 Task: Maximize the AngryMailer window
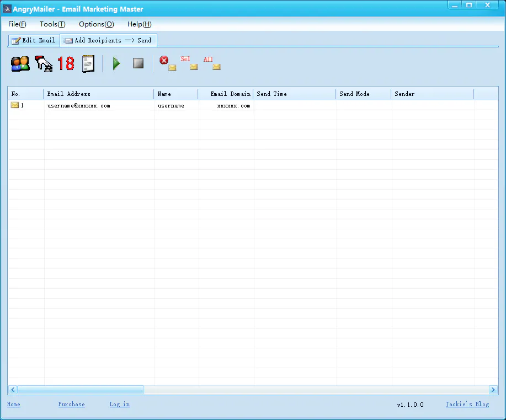tap(469, 5)
